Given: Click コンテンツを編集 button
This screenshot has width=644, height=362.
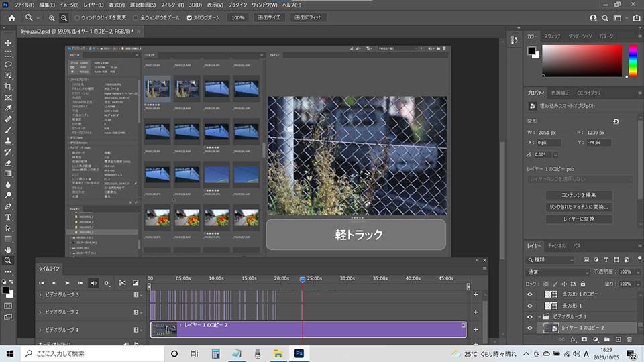Looking at the screenshot, I should [579, 195].
